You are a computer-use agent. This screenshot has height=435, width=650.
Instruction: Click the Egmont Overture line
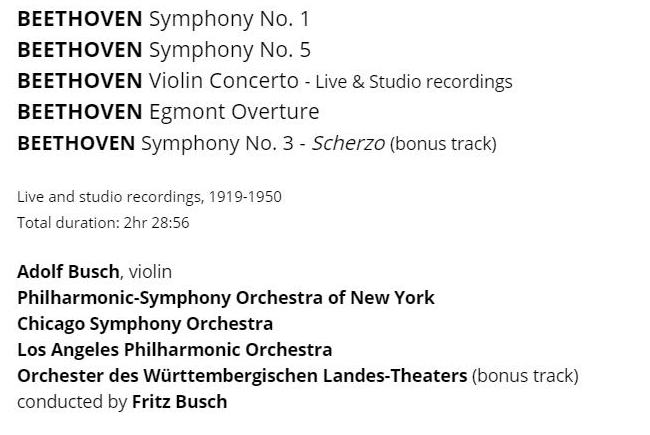168,112
